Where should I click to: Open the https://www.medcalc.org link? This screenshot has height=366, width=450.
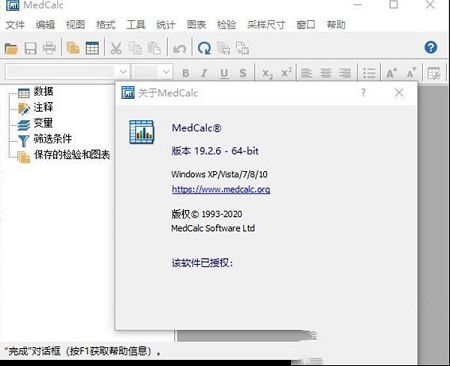[221, 189]
